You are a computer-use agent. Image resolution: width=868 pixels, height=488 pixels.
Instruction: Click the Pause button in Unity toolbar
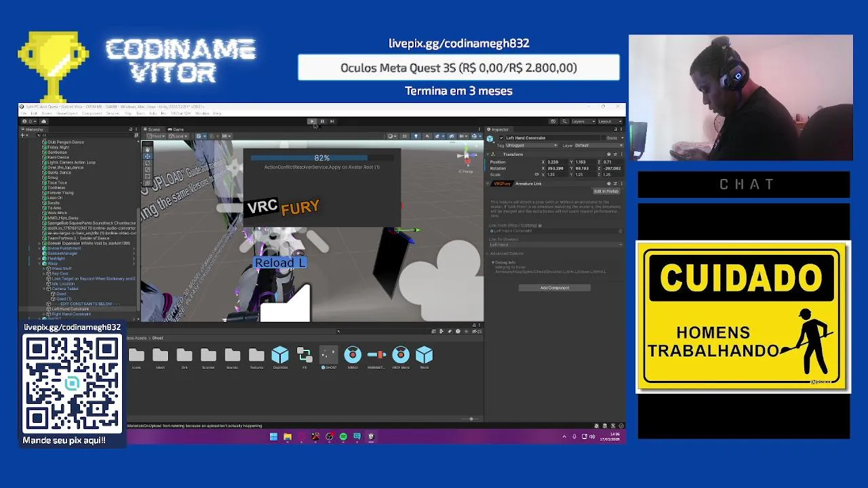322,121
